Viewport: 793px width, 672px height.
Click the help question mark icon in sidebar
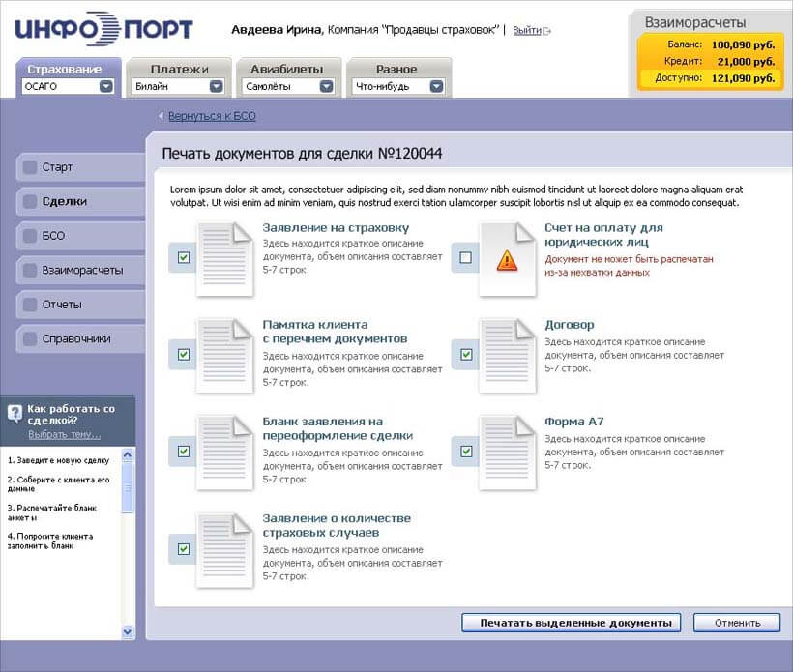[x=15, y=414]
